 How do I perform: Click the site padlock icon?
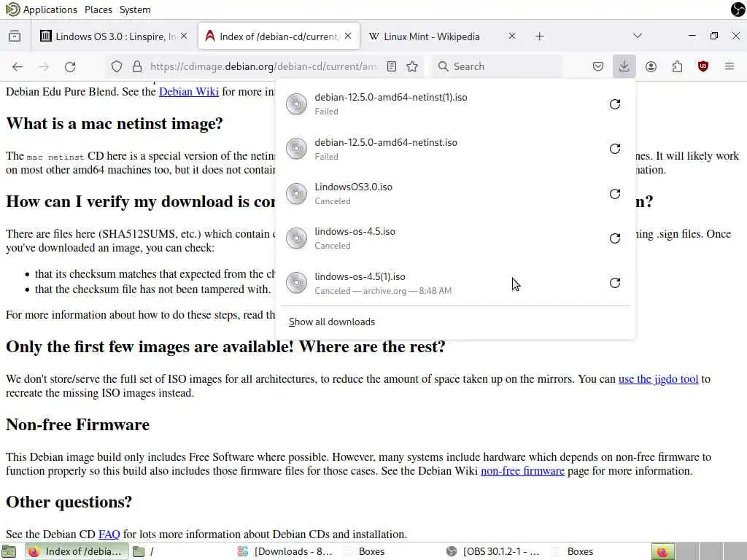[x=137, y=66]
